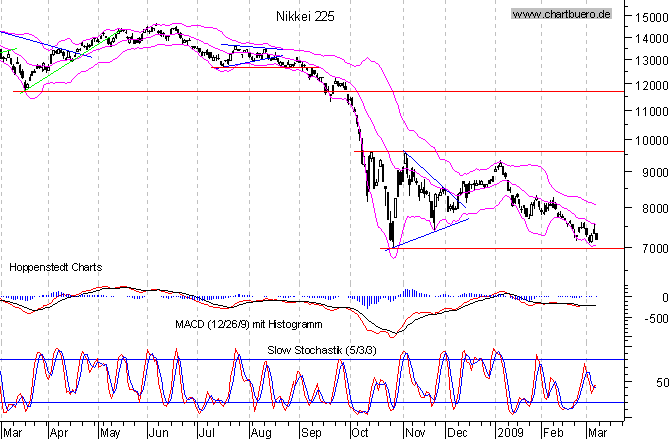Open the www.chartbuero.de link
The width and height of the screenshot is (672, 439).
(561, 14)
